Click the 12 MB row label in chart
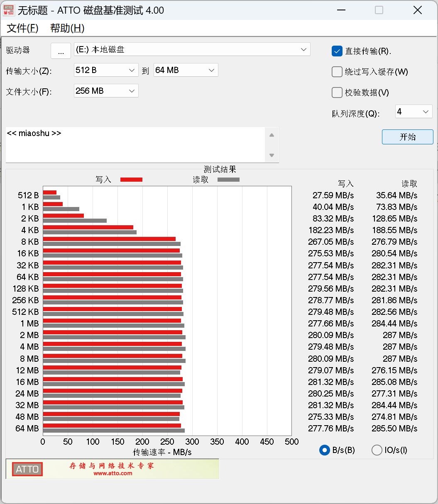The width and height of the screenshot is (438, 504). pos(27,370)
